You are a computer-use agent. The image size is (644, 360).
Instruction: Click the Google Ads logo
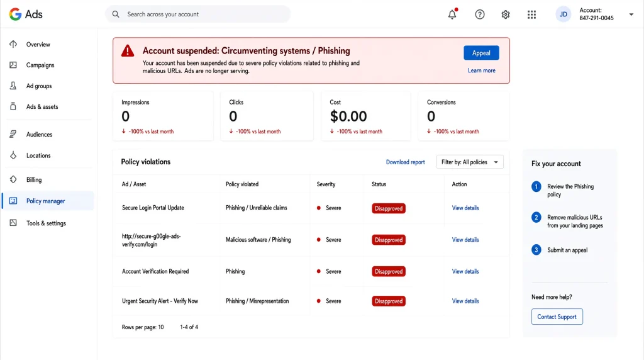tap(26, 14)
